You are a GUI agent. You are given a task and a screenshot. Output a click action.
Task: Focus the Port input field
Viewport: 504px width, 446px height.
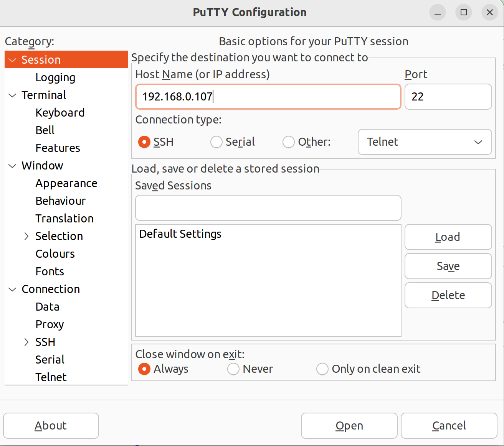pos(448,97)
